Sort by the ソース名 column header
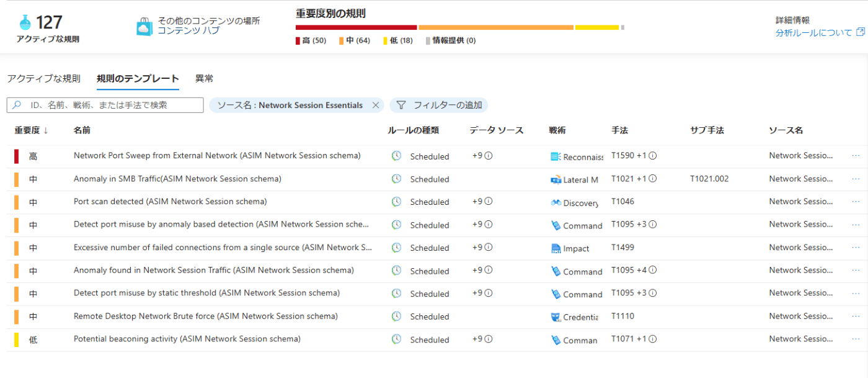This screenshot has height=378, width=868. pos(786,130)
